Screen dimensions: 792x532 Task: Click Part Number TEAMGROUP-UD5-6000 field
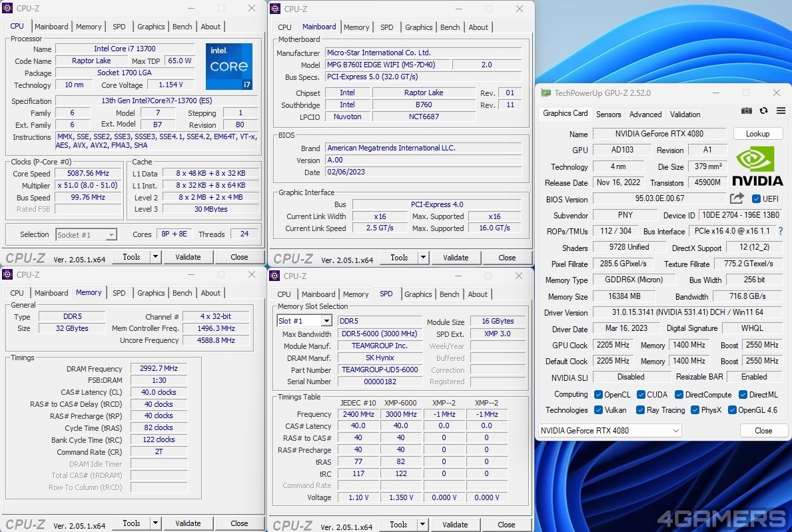[x=380, y=370]
